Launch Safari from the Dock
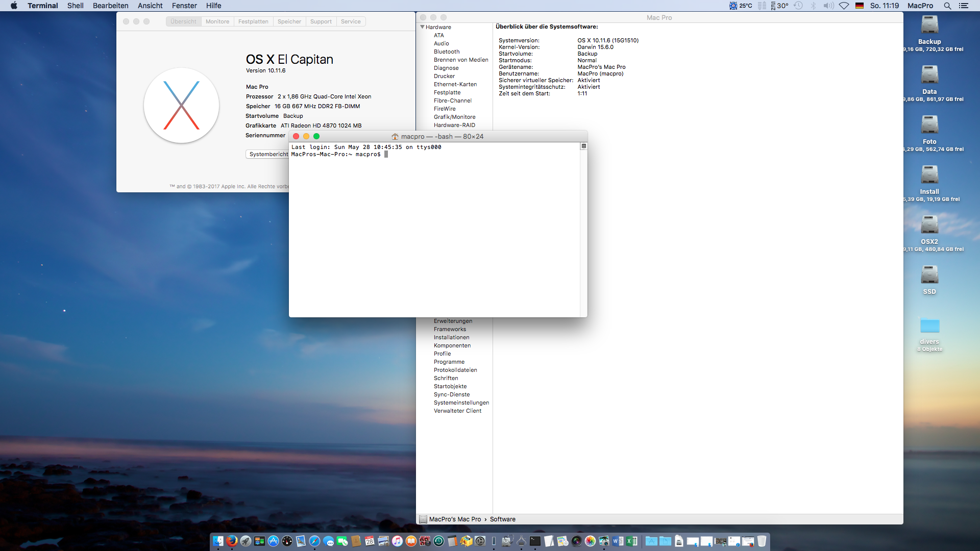980x551 pixels. coord(314,541)
